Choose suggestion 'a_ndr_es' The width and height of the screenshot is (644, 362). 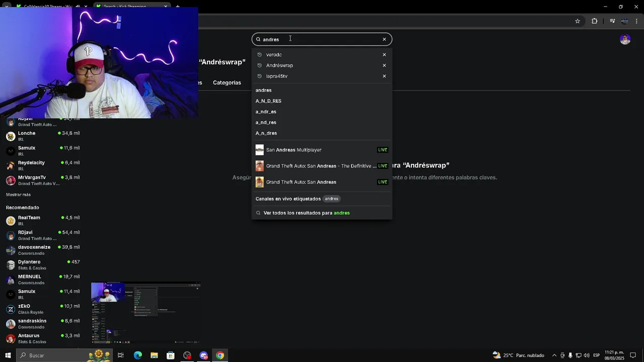pos(266,112)
